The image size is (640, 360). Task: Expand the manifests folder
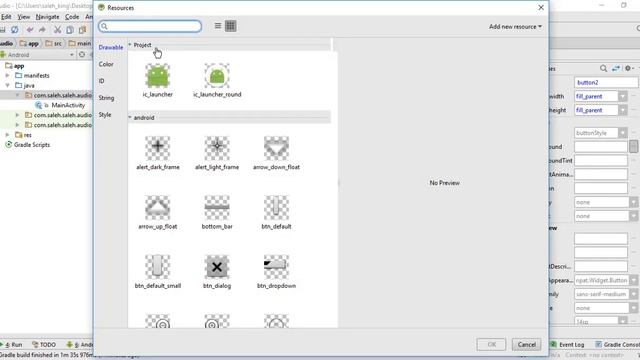[7, 76]
